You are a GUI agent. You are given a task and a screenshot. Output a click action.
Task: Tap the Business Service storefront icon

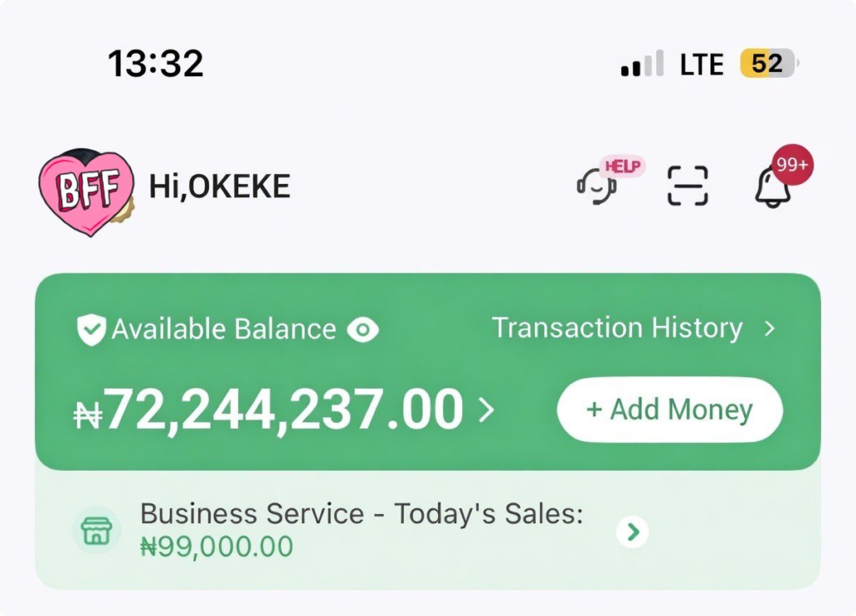[x=97, y=530]
